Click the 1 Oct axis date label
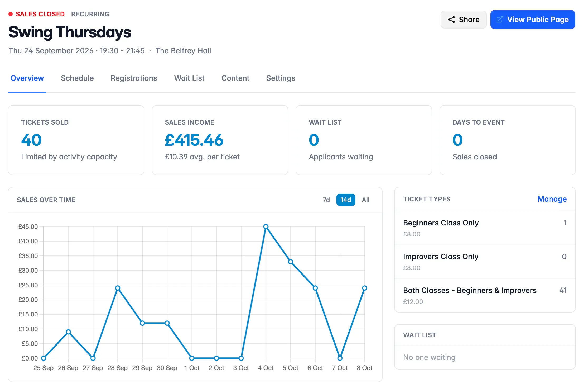Image resolution: width=588 pixels, height=388 pixels. (x=192, y=368)
